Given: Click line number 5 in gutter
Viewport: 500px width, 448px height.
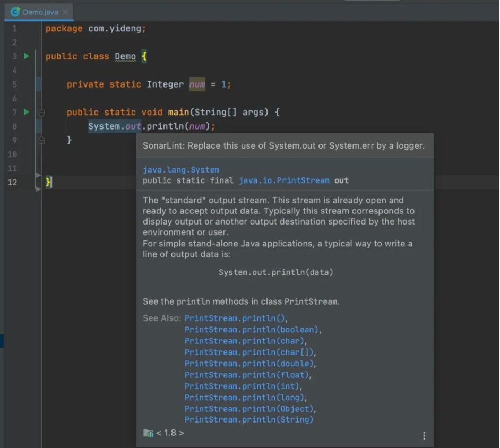Looking at the screenshot, I should pyautogui.click(x=15, y=84).
